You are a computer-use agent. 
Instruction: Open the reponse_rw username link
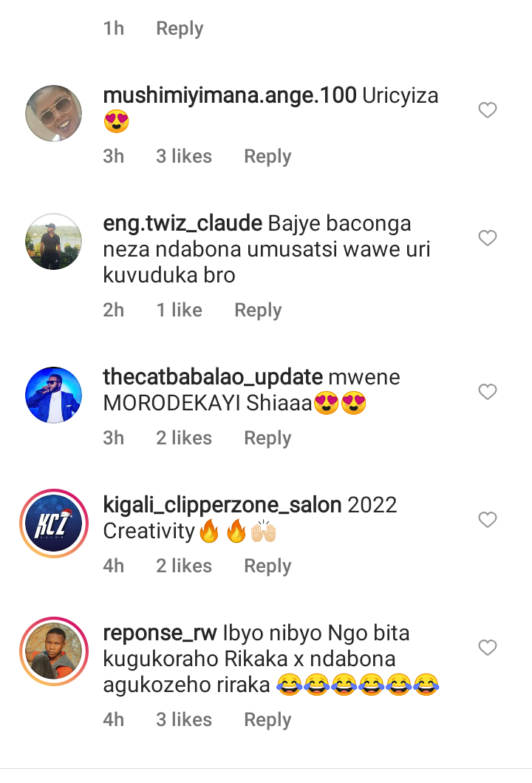point(160,634)
